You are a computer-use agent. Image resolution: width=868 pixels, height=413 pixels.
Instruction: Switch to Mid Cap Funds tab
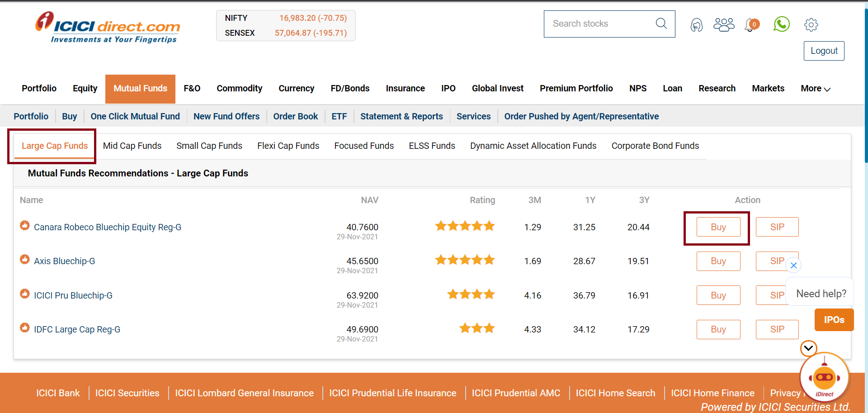coord(132,146)
